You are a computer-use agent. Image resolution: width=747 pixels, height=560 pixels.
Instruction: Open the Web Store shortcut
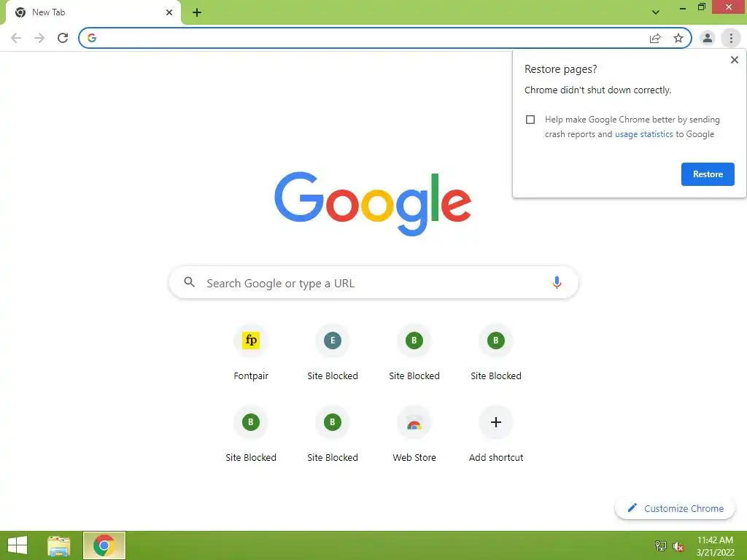click(414, 435)
